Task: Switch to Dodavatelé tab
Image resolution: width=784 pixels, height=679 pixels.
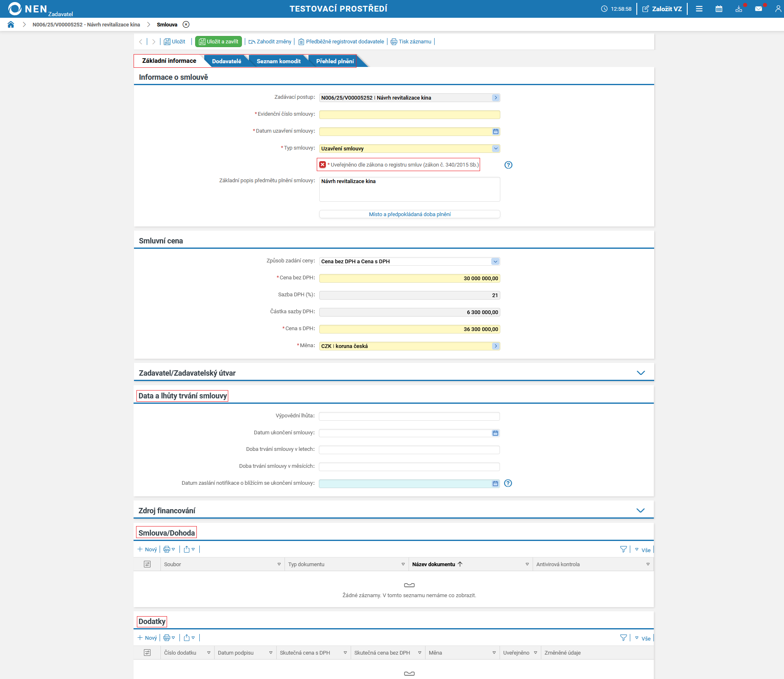Action: coord(226,61)
